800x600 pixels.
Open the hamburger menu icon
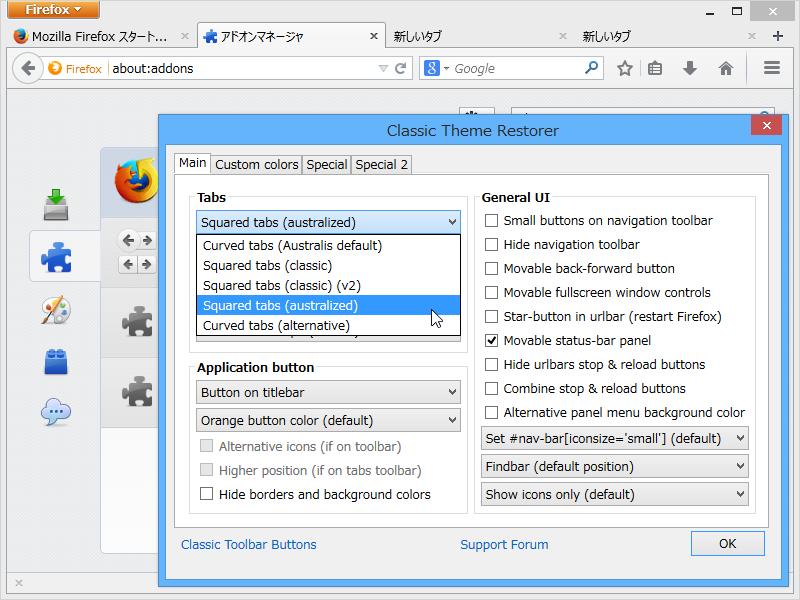772,68
